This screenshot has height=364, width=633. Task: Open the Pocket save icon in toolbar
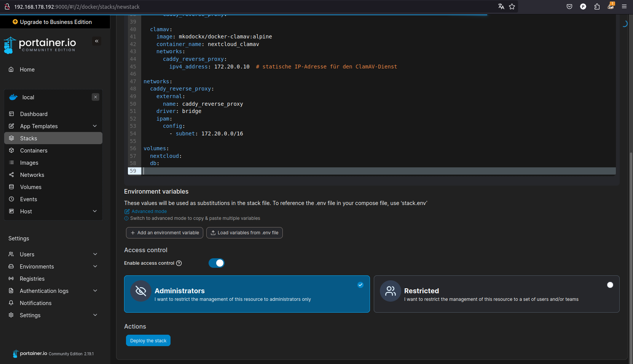(x=569, y=6)
